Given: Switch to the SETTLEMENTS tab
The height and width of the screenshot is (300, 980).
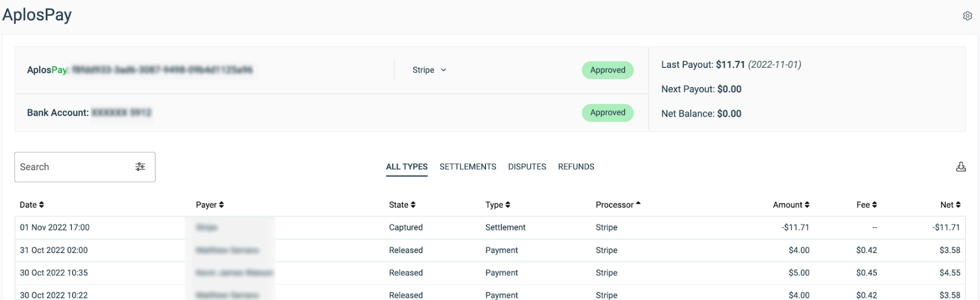Looking at the screenshot, I should point(468,167).
